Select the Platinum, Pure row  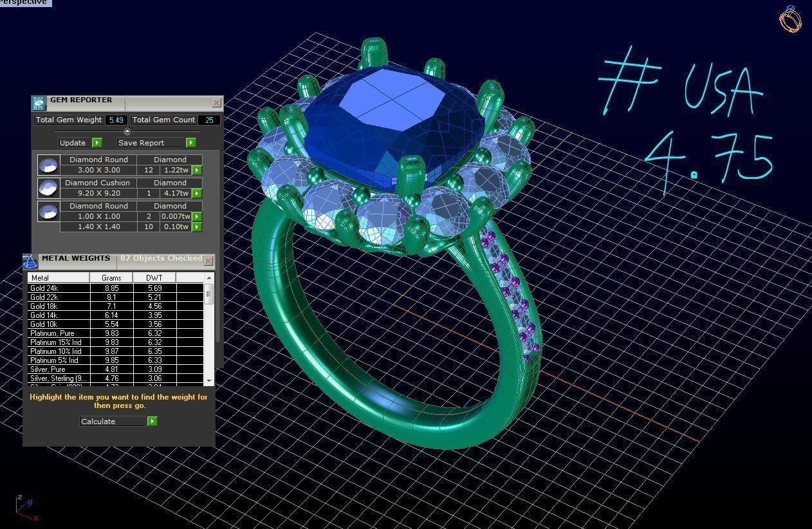(x=116, y=333)
